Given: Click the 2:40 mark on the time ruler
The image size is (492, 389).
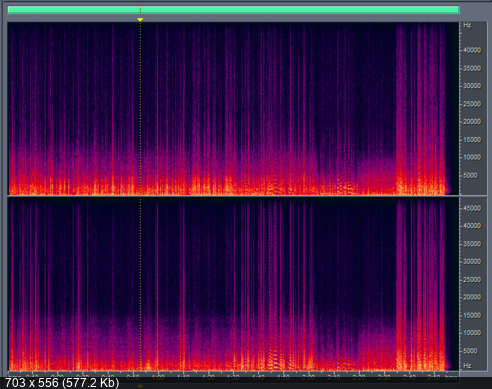Looking at the screenshot, I should pos(409,377).
